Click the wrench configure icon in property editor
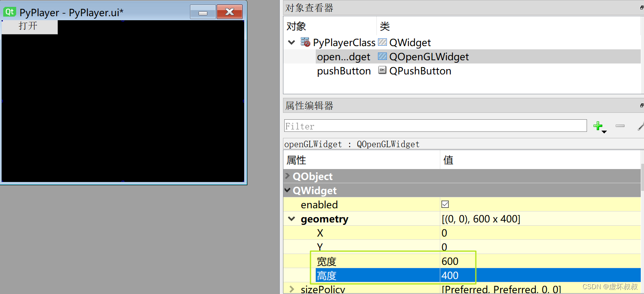The width and height of the screenshot is (644, 294). [640, 126]
